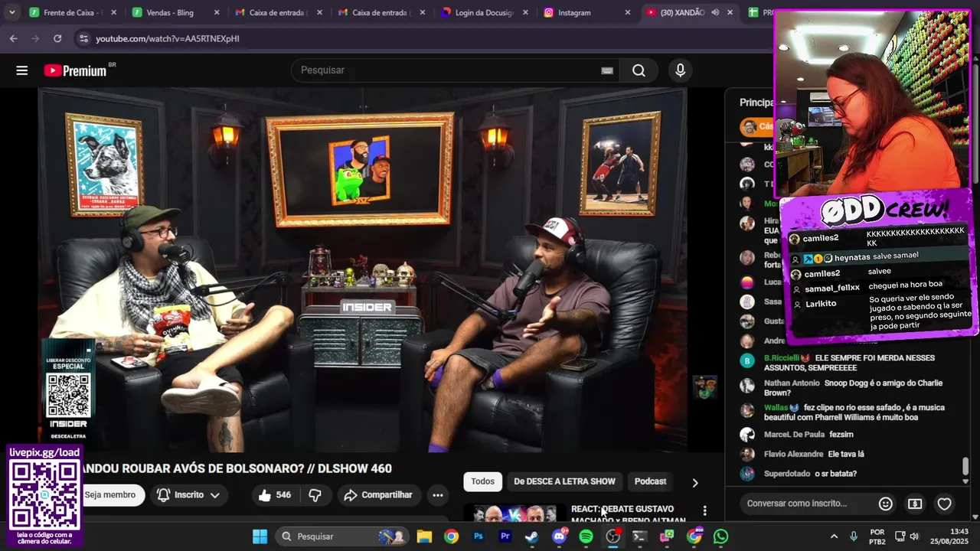
Task: Launch Photoshop from the taskbar
Action: pyautogui.click(x=479, y=536)
